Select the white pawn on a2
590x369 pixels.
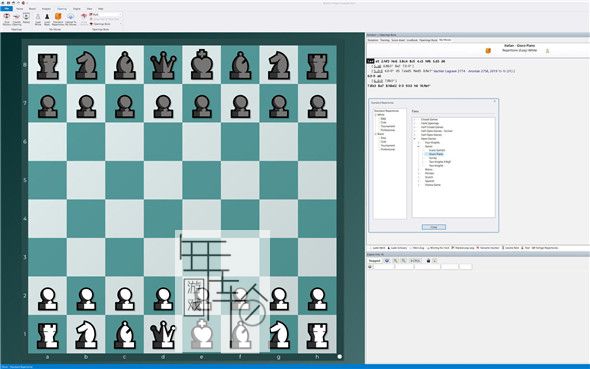coord(48,299)
